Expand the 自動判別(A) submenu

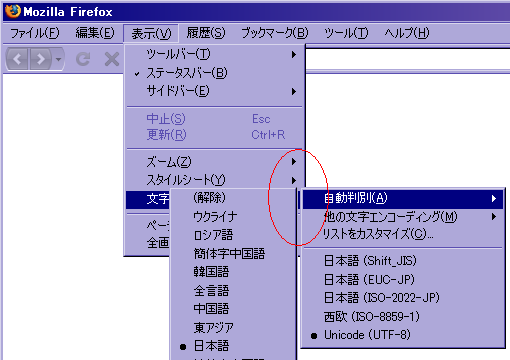click(403, 199)
